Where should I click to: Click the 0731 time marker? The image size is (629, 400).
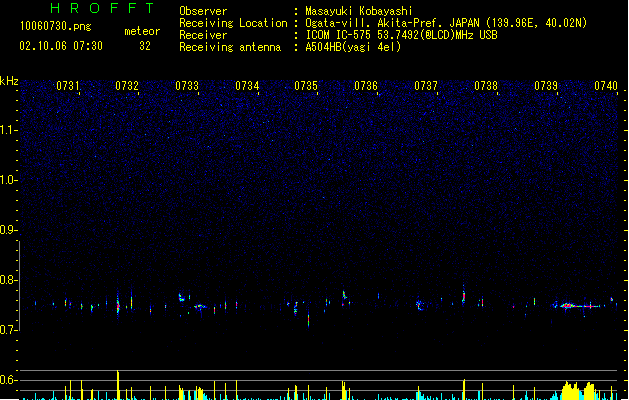click(x=67, y=86)
